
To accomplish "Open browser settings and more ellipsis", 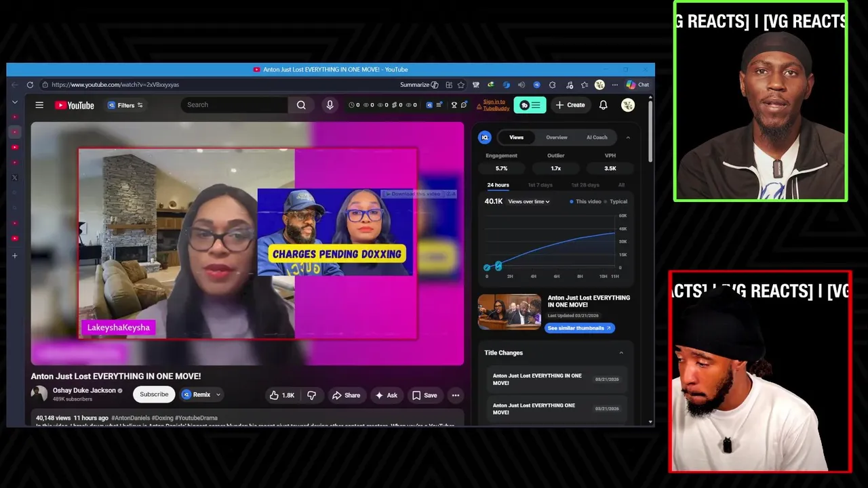I will (x=614, y=85).
